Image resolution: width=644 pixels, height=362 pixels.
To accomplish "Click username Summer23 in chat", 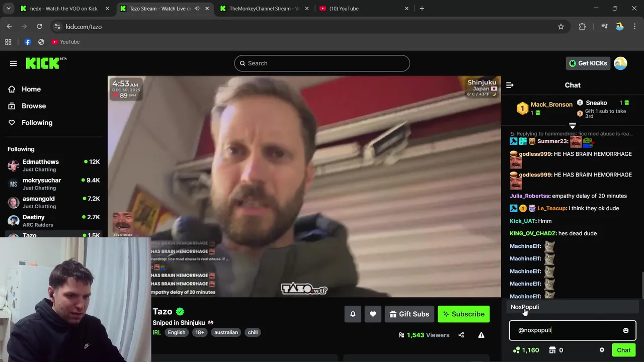I will click(x=552, y=142).
